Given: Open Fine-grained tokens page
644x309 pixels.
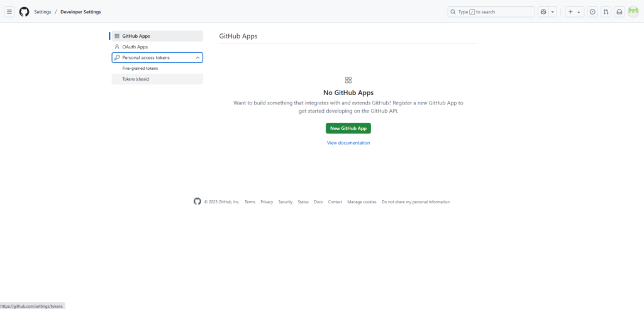Looking at the screenshot, I should (157, 68).
